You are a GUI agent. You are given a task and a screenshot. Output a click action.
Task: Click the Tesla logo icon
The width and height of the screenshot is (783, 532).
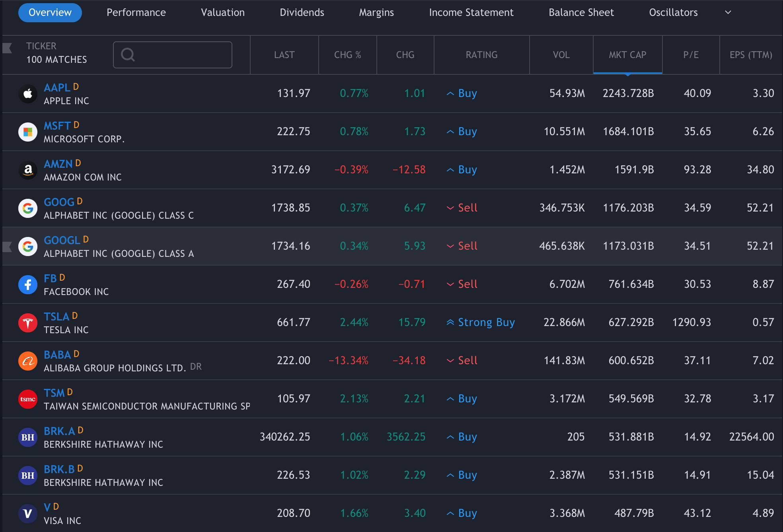point(28,323)
